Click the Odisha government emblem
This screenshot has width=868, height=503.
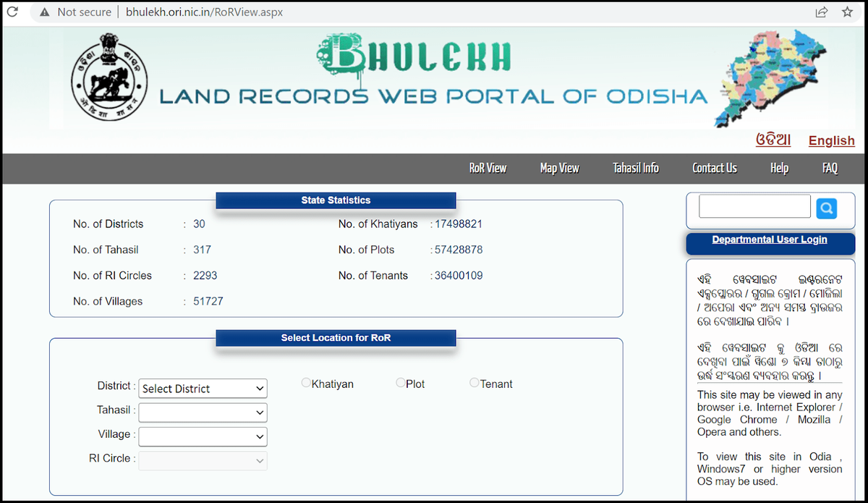tap(109, 76)
